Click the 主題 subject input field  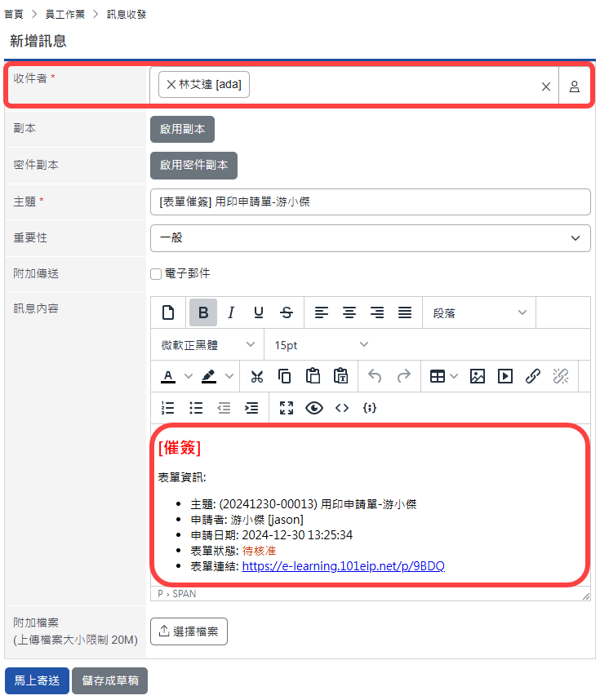tap(371, 202)
